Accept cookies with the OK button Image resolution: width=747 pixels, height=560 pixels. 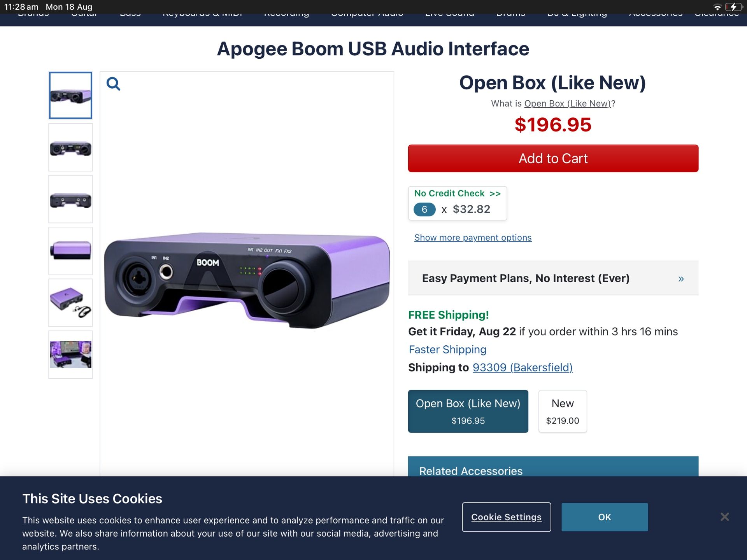tap(605, 517)
